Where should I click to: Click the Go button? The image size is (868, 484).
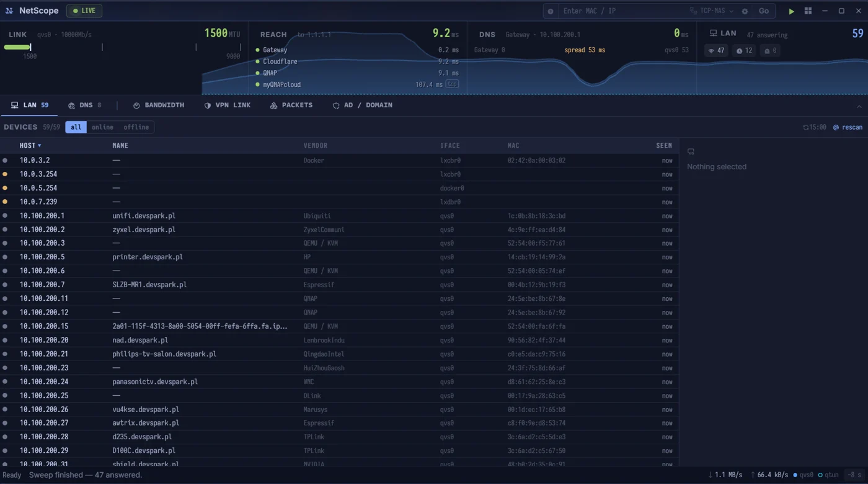pyautogui.click(x=764, y=11)
